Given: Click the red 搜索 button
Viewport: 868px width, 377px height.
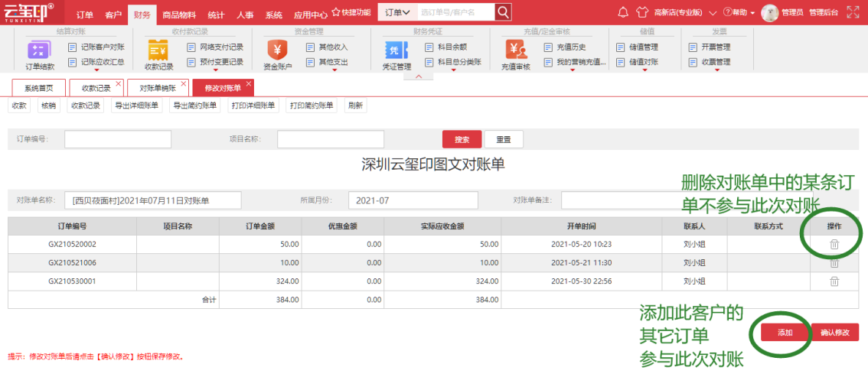Looking at the screenshot, I should coord(462,140).
